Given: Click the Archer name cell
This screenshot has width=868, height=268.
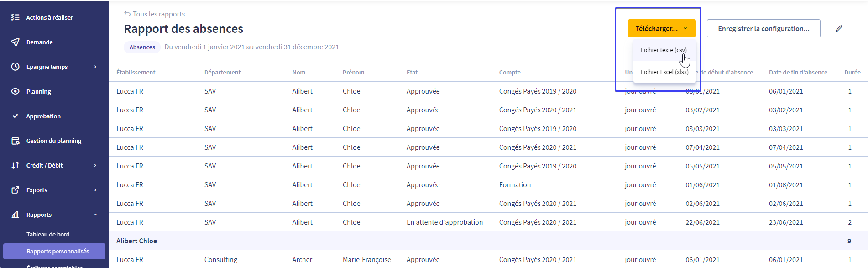Looking at the screenshot, I should 302,259.
